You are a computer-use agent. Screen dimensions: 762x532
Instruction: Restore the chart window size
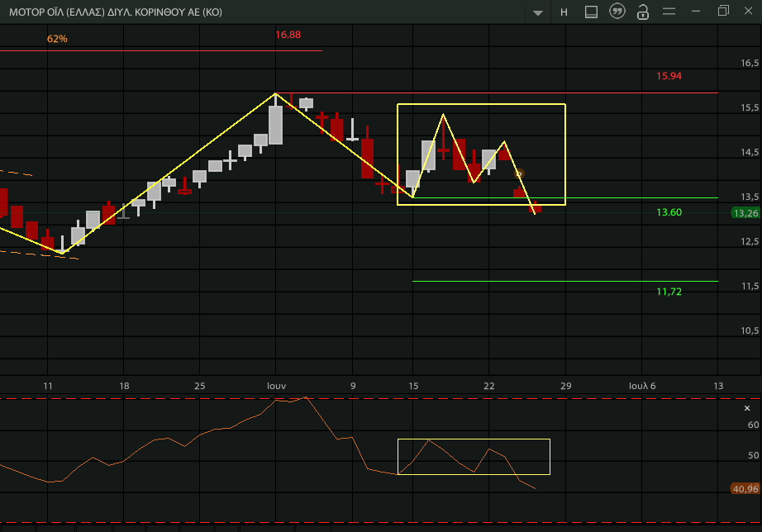pos(723,11)
